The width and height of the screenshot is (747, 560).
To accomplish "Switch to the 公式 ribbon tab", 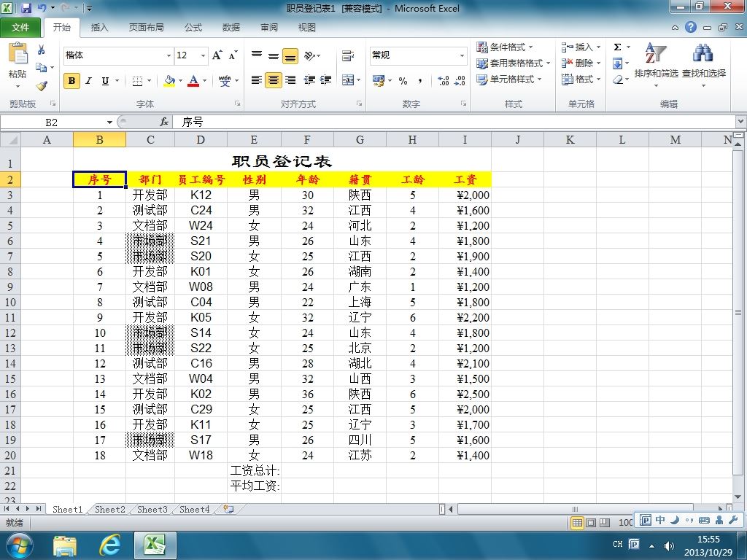I will pos(193,28).
